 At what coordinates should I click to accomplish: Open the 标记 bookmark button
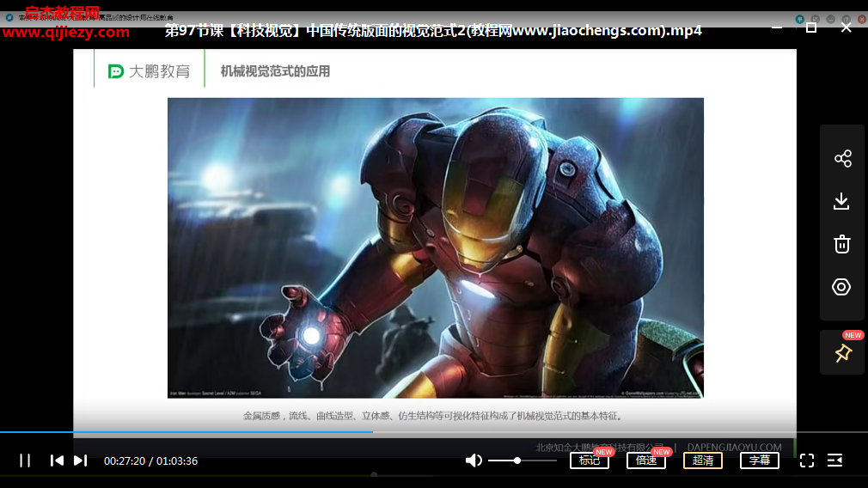click(x=590, y=461)
